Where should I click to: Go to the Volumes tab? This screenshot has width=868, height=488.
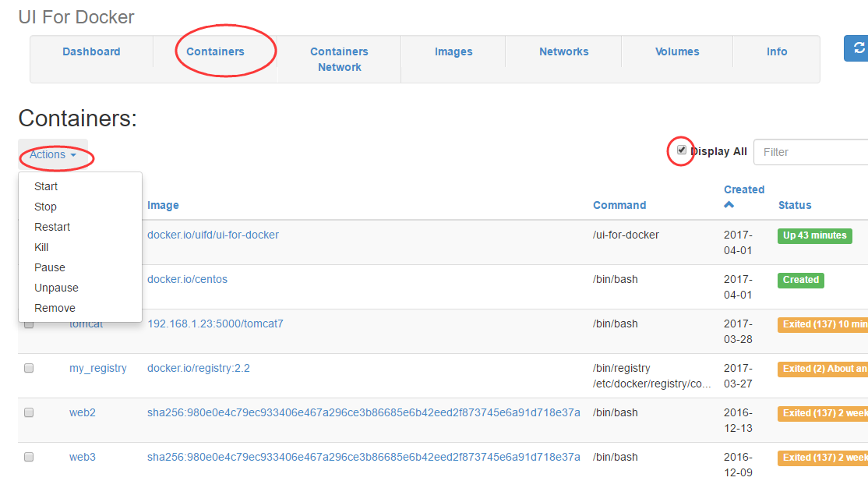(677, 51)
